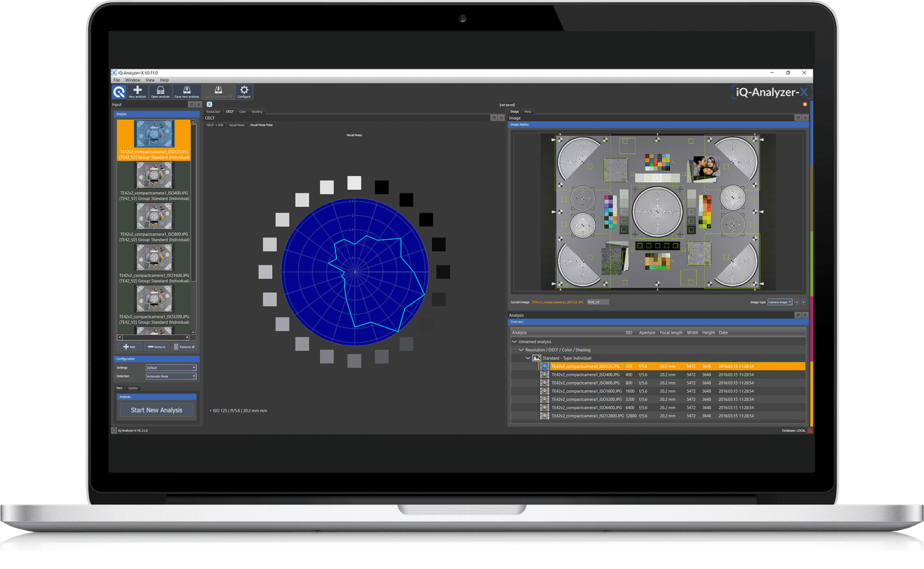This screenshot has width=924, height=569.
Task: Select the Visual Noise sub-tab
Action: pyautogui.click(x=237, y=125)
